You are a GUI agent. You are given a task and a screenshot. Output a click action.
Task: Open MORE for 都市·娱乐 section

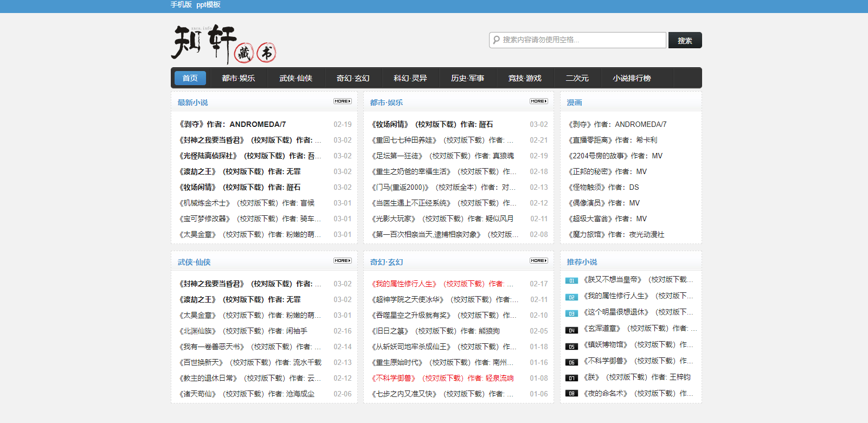pyautogui.click(x=539, y=101)
